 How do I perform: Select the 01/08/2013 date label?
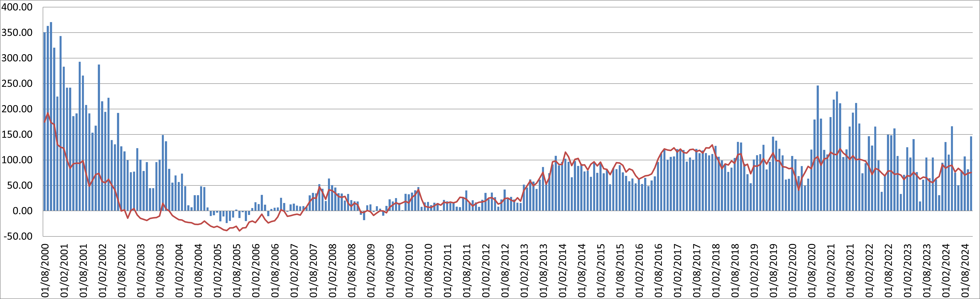click(543, 271)
